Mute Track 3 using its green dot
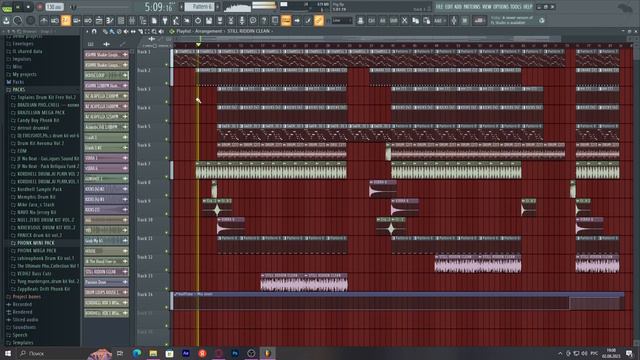 tap(167, 102)
